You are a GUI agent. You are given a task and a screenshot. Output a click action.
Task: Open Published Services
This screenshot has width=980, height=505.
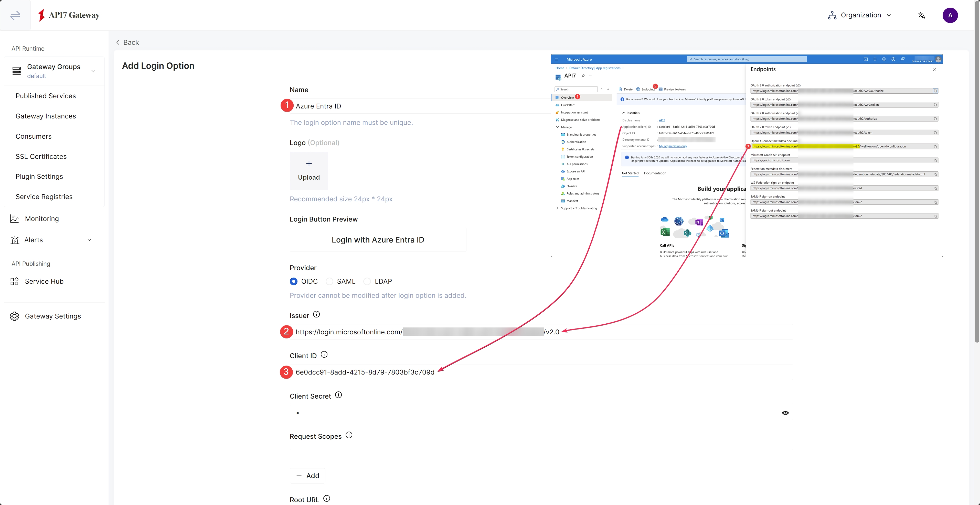[46, 96]
